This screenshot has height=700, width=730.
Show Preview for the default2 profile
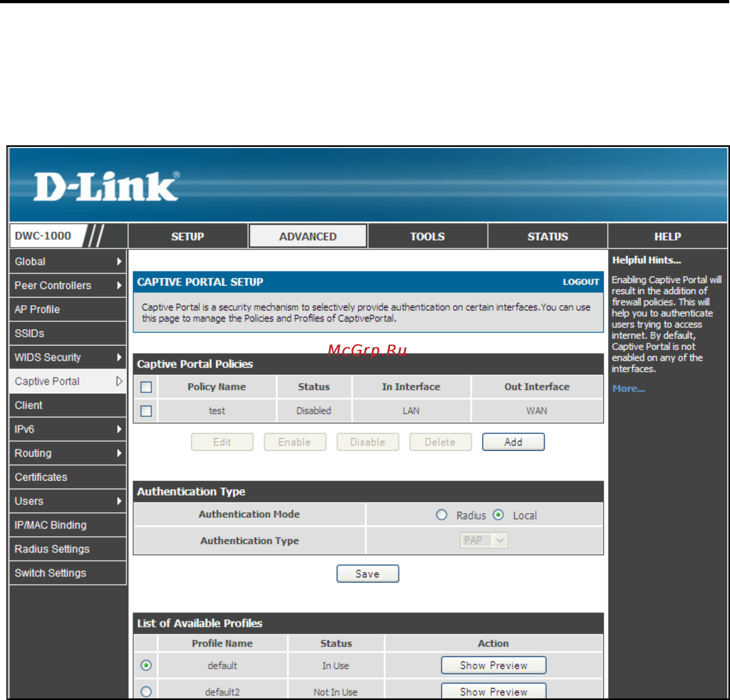click(494, 691)
